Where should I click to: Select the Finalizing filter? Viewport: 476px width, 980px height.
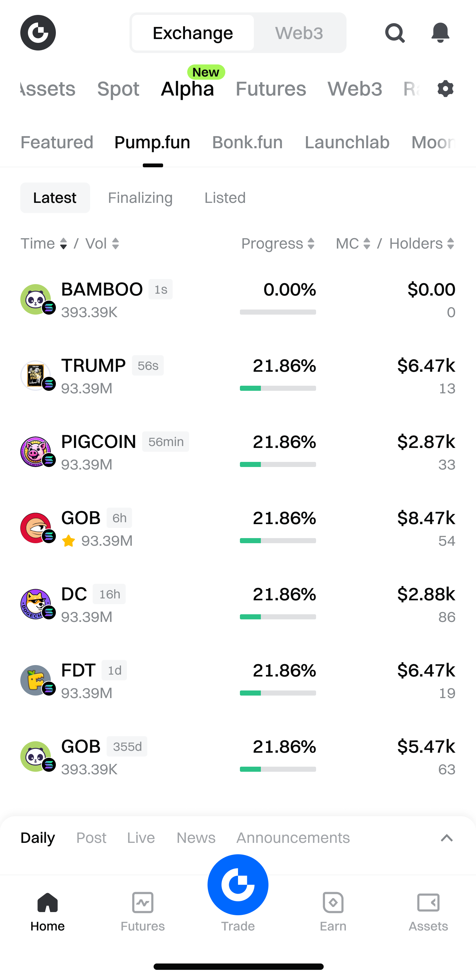tap(140, 198)
